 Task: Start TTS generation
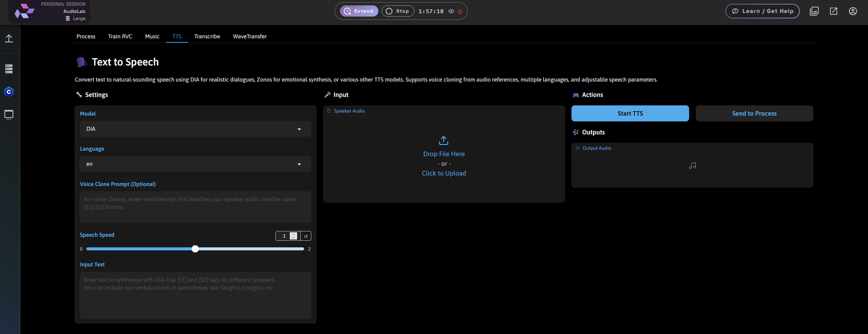click(x=630, y=113)
